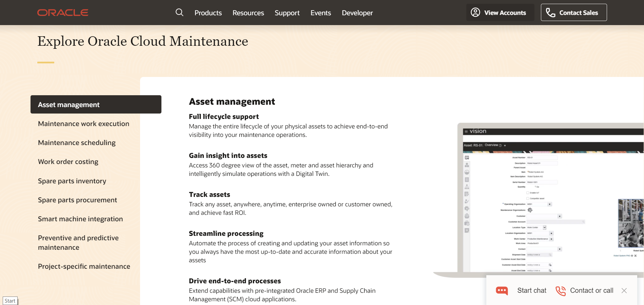Click the red chat bubble icon
The width and height of the screenshot is (644, 305).
[502, 291]
